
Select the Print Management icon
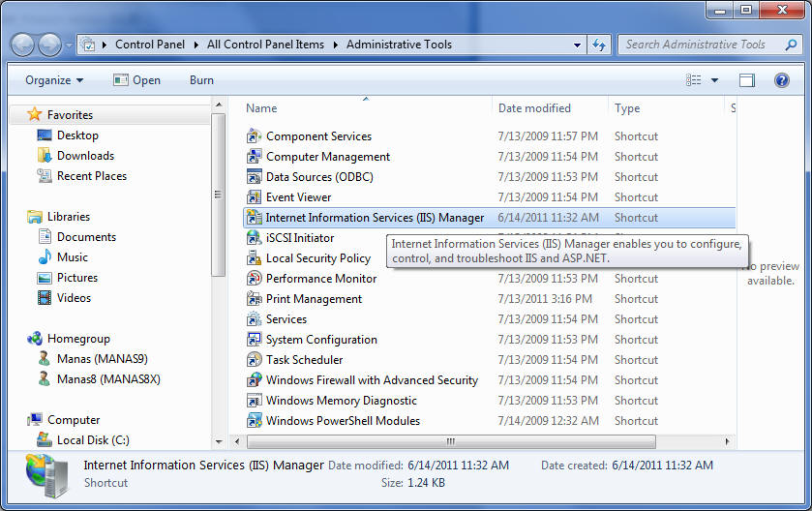click(254, 299)
